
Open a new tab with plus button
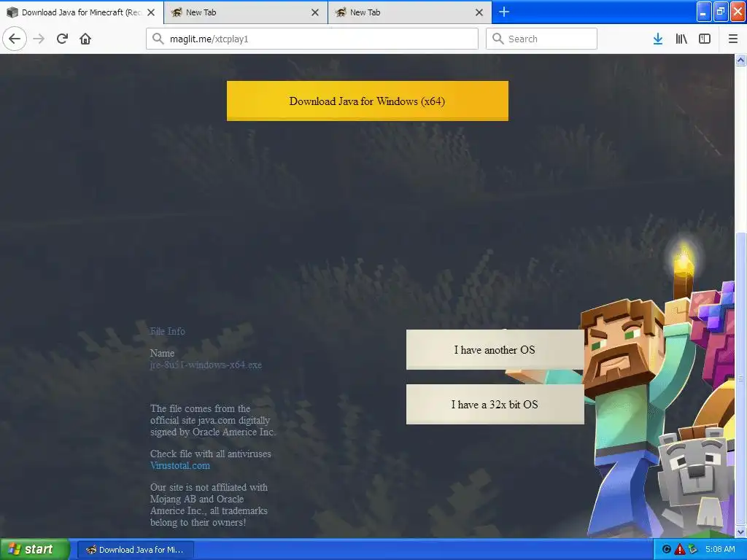pyautogui.click(x=504, y=12)
